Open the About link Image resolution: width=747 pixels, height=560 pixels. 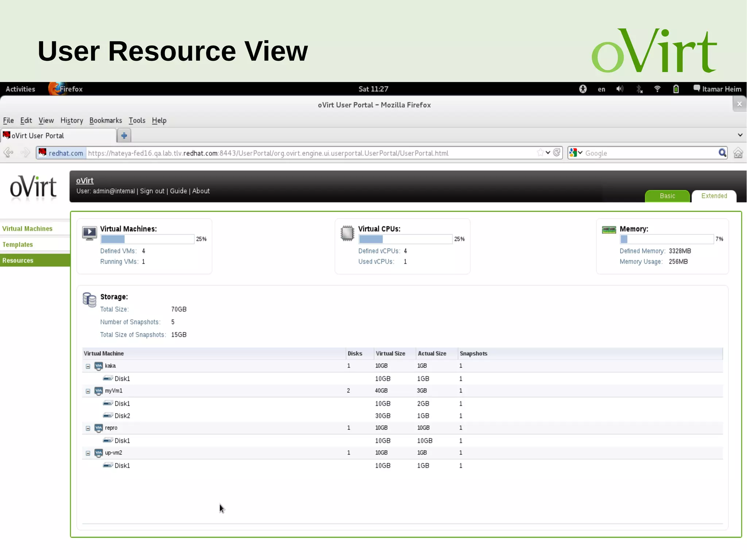click(201, 191)
